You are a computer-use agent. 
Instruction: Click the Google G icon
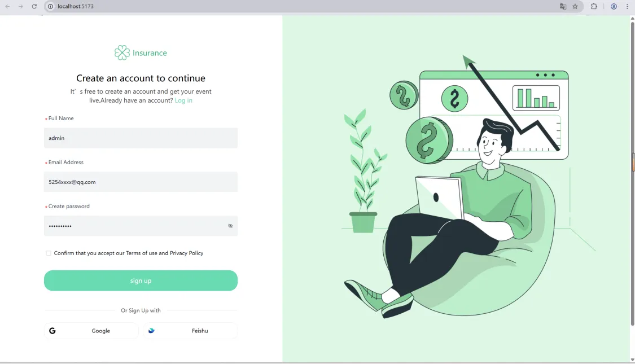click(x=52, y=331)
